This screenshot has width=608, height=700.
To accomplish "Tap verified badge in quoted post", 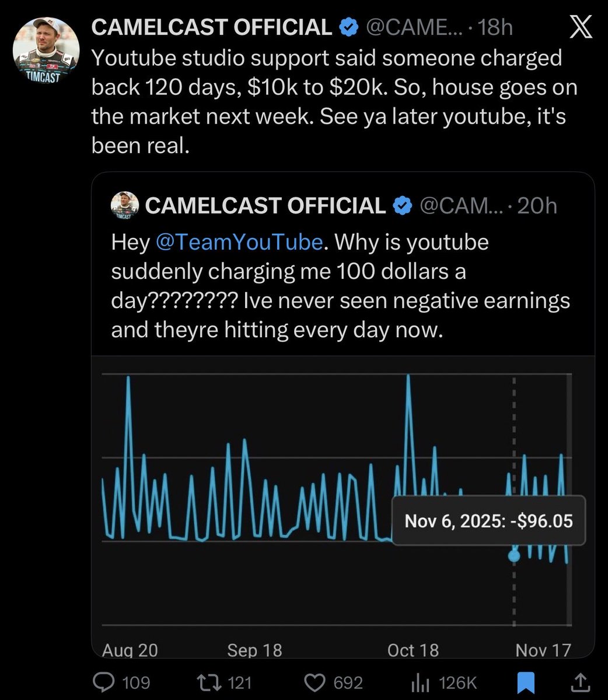I will (x=402, y=205).
